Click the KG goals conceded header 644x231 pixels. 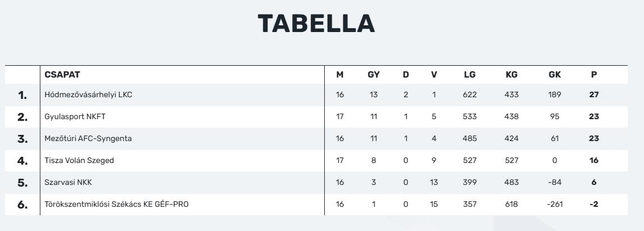click(x=511, y=75)
